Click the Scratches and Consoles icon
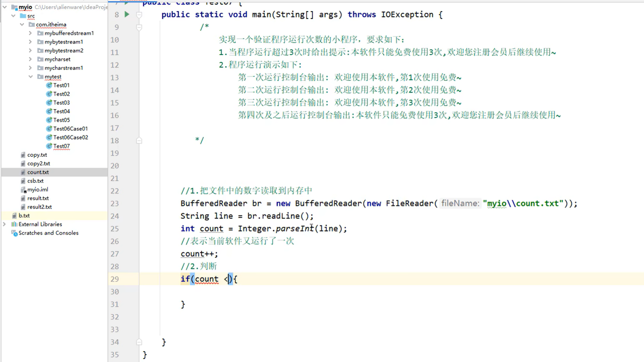Image resolution: width=644 pixels, height=362 pixels. click(x=14, y=233)
